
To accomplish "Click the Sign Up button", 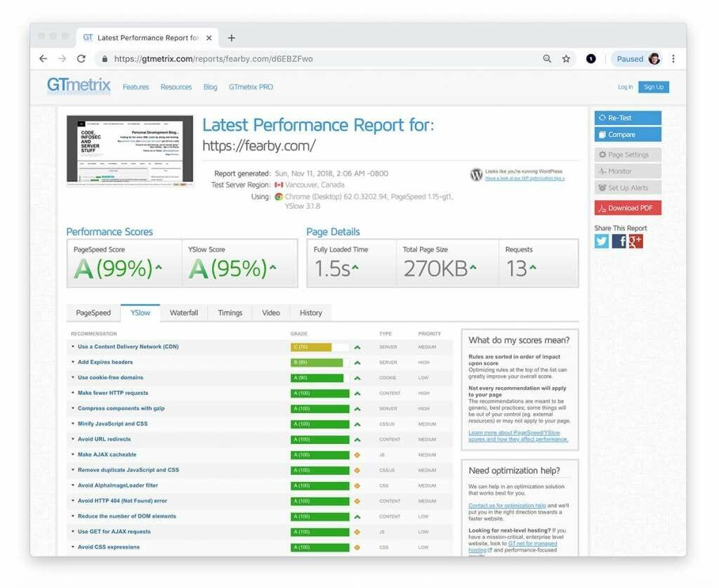I will point(654,87).
